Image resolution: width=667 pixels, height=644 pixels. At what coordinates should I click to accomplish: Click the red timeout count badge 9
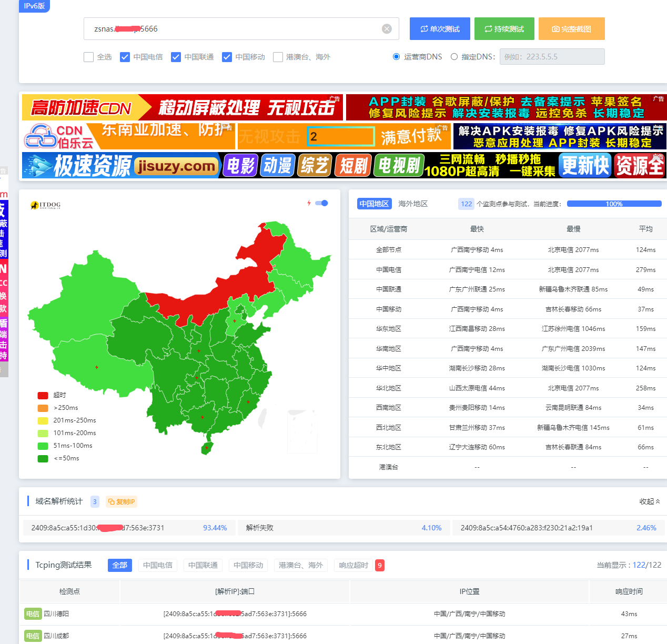coord(380,565)
